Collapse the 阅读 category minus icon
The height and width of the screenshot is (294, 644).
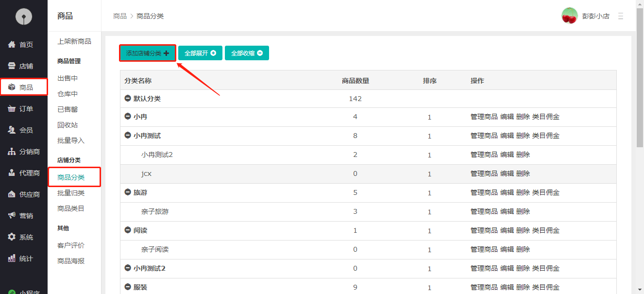point(128,230)
